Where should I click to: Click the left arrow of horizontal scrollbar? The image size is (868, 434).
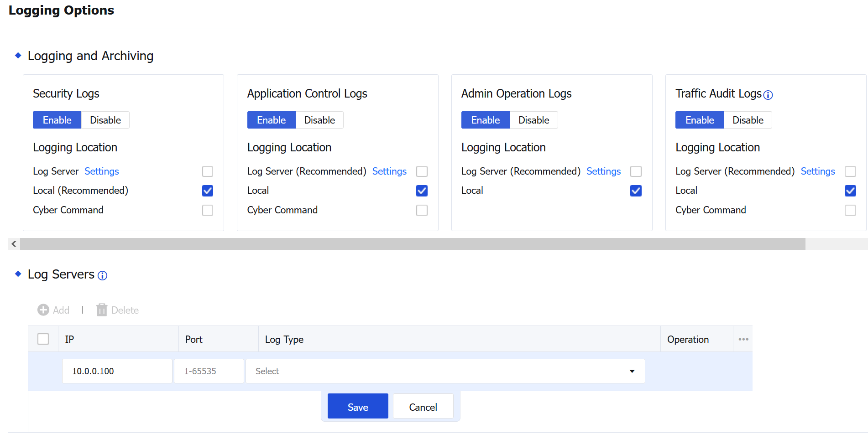(x=14, y=244)
